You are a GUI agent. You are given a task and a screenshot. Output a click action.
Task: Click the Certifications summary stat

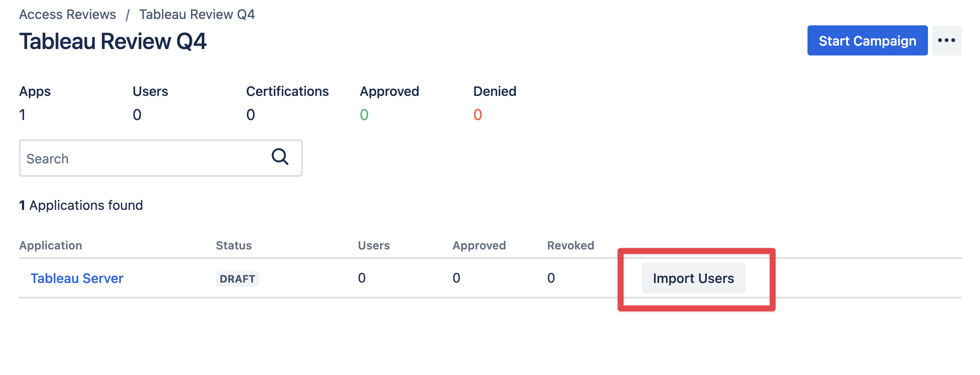click(x=287, y=103)
